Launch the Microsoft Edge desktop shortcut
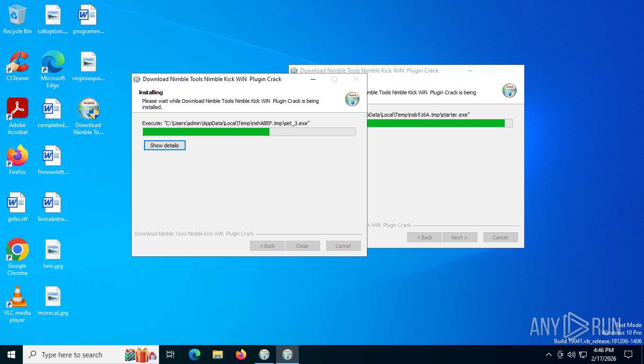This screenshot has height=364, width=644. [53, 70]
